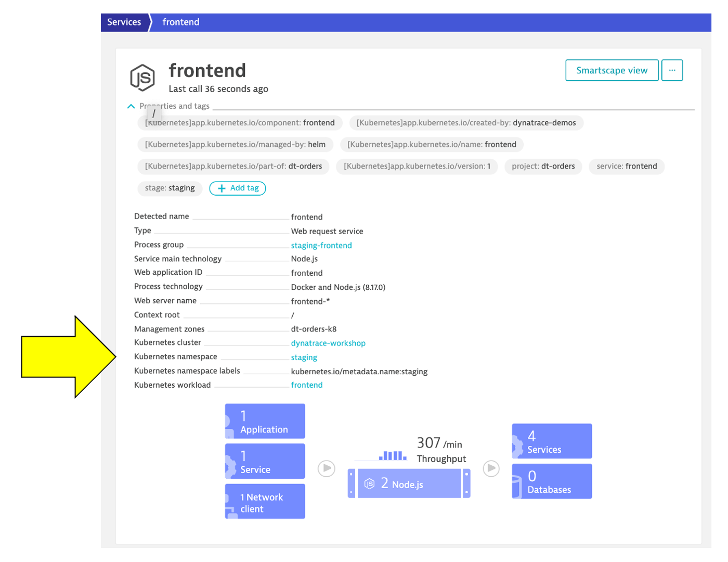This screenshot has width=728, height=562.
Task: Click the Services breadcrumb
Action: click(x=124, y=22)
